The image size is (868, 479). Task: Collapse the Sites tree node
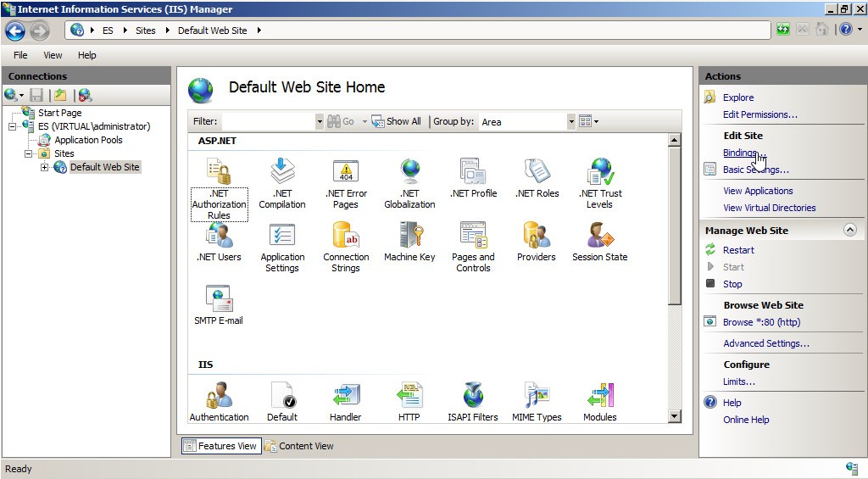[x=29, y=153]
